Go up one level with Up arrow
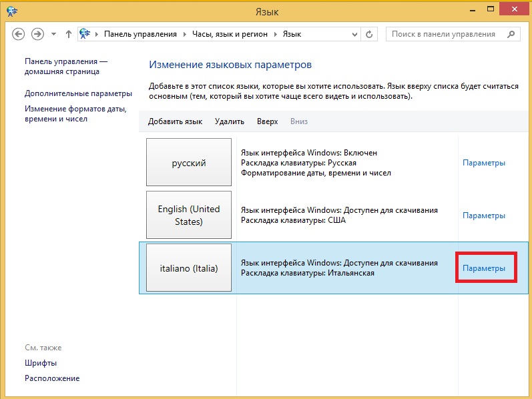This screenshot has width=532, height=399. coord(69,34)
